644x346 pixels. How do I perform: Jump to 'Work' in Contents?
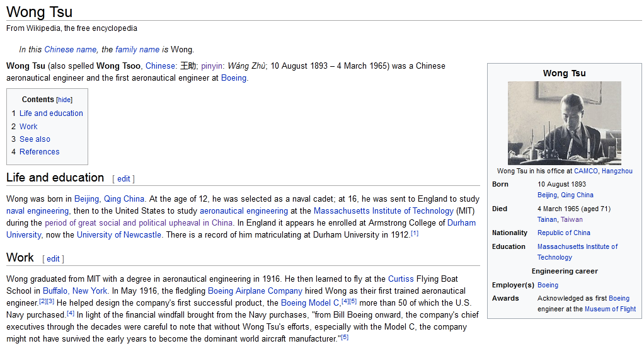[x=28, y=126]
